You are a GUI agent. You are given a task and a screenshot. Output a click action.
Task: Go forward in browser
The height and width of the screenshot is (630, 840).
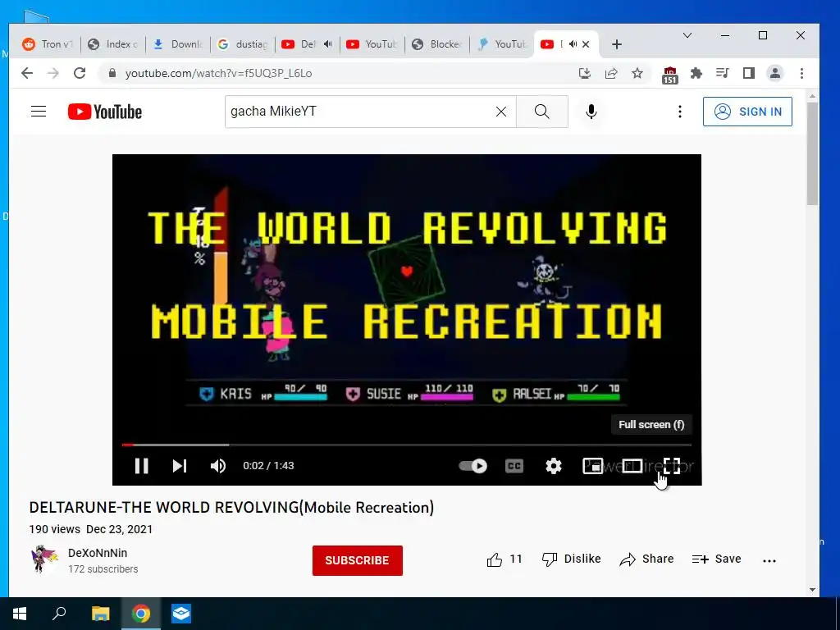[53, 73]
